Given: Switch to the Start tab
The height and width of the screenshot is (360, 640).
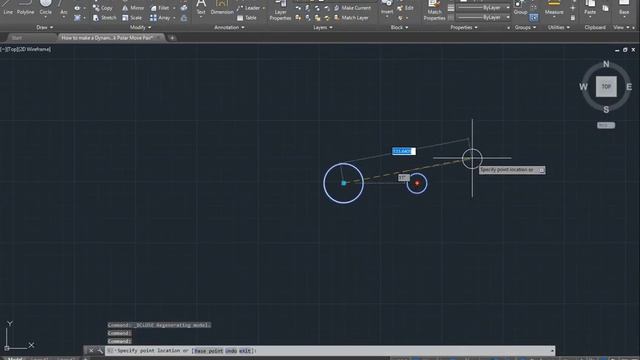Looking at the screenshot, I should (17, 38).
